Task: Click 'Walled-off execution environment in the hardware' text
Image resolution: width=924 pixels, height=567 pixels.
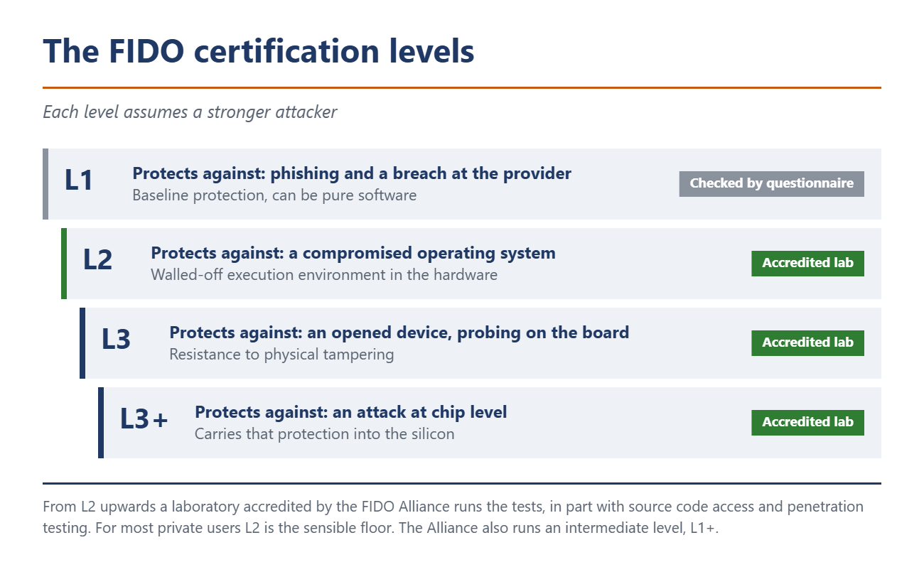Action: (324, 275)
